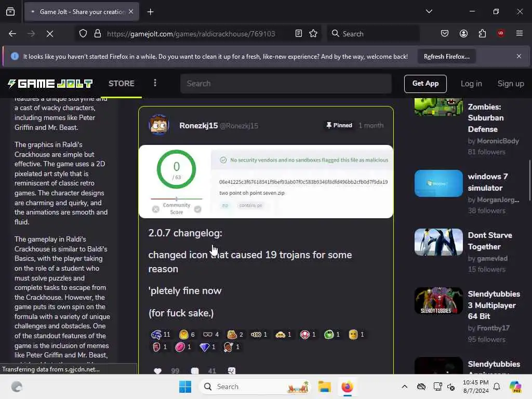Bookmark this page with the star

click(x=313, y=34)
